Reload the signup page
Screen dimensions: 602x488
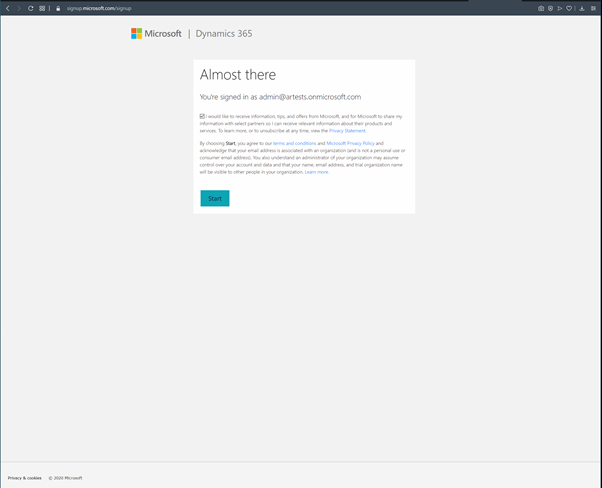[30, 8]
